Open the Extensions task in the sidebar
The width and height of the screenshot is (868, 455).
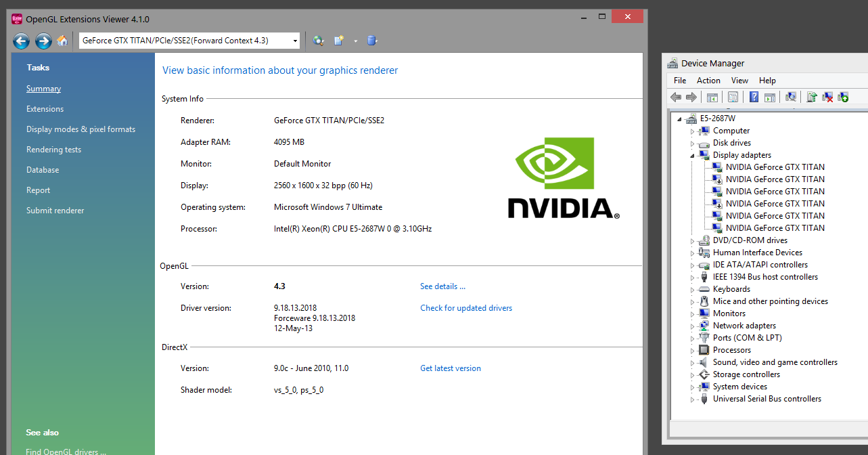[x=45, y=109]
